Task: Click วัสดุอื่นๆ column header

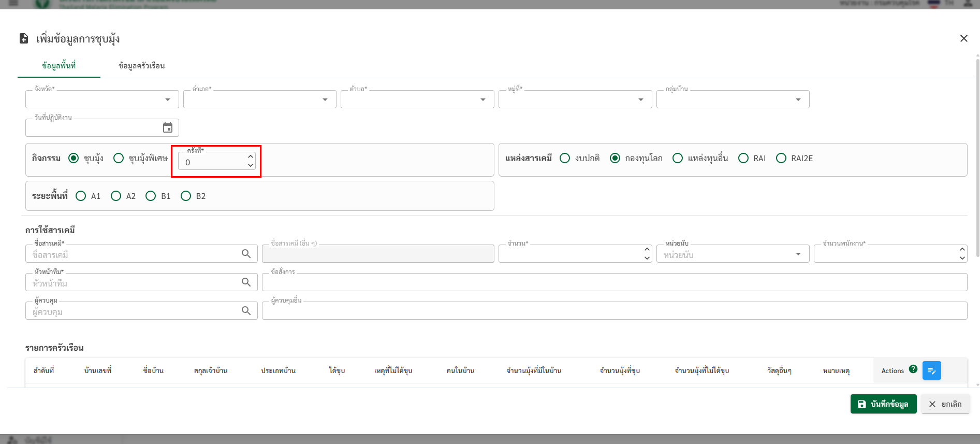Action: [x=779, y=370]
